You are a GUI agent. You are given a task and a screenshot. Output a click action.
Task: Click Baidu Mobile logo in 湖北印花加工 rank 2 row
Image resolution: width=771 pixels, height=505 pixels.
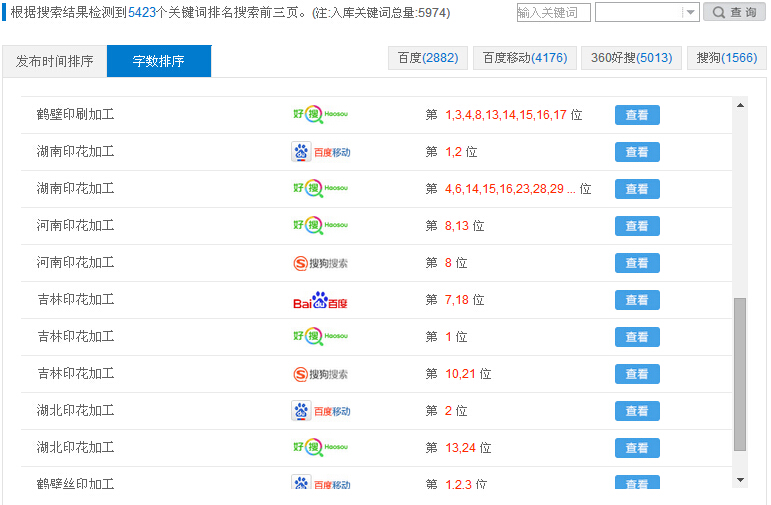tap(321, 411)
